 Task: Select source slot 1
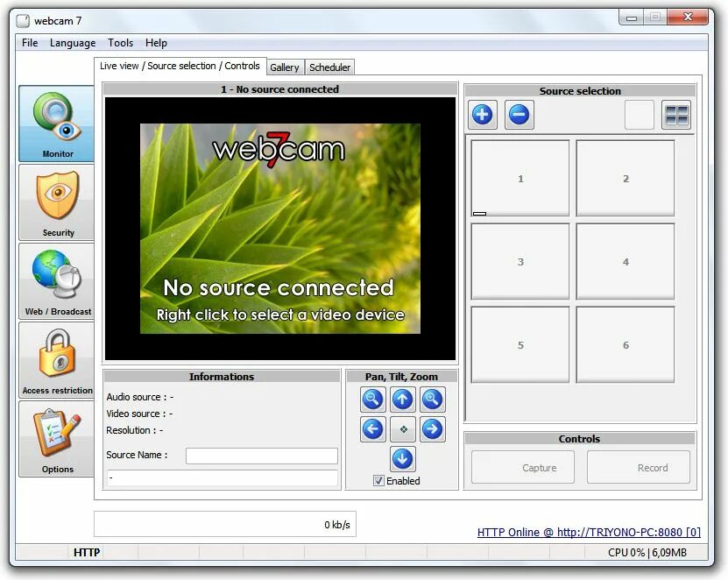coord(520,179)
